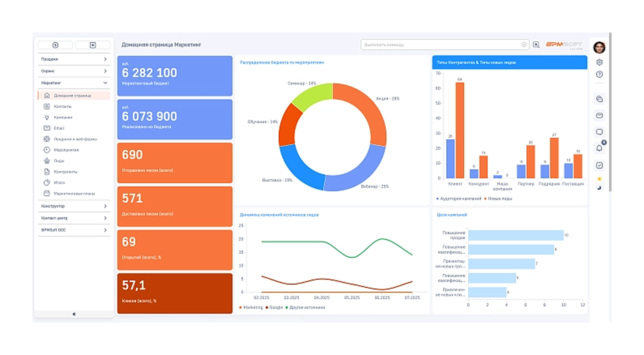Expand the Конструктор sidebar group

[x=74, y=206]
